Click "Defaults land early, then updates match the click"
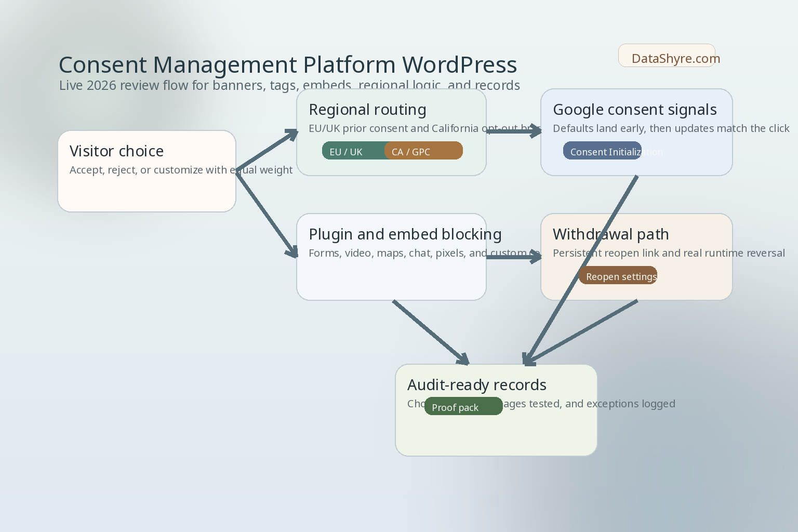The image size is (798, 532). 671,128
